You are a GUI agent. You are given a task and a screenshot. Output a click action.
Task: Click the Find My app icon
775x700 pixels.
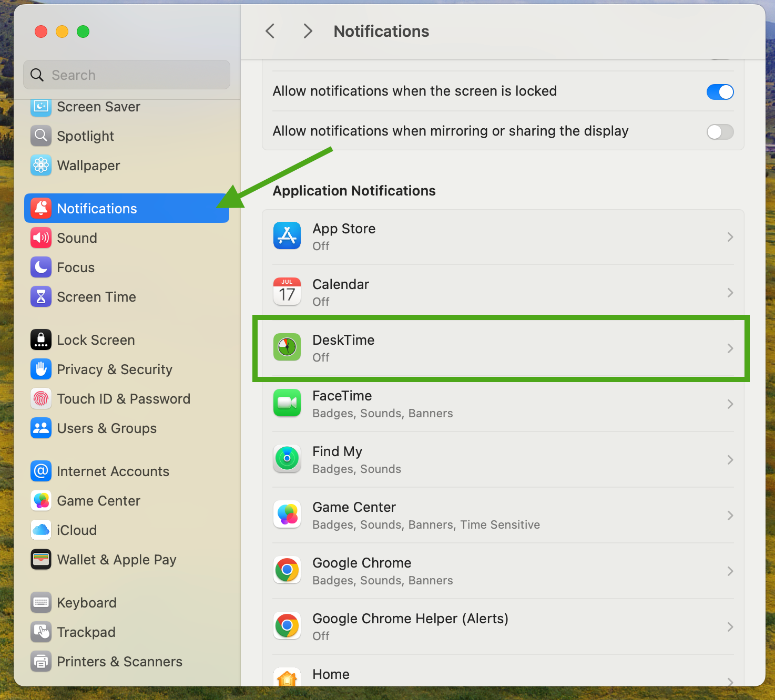(287, 459)
